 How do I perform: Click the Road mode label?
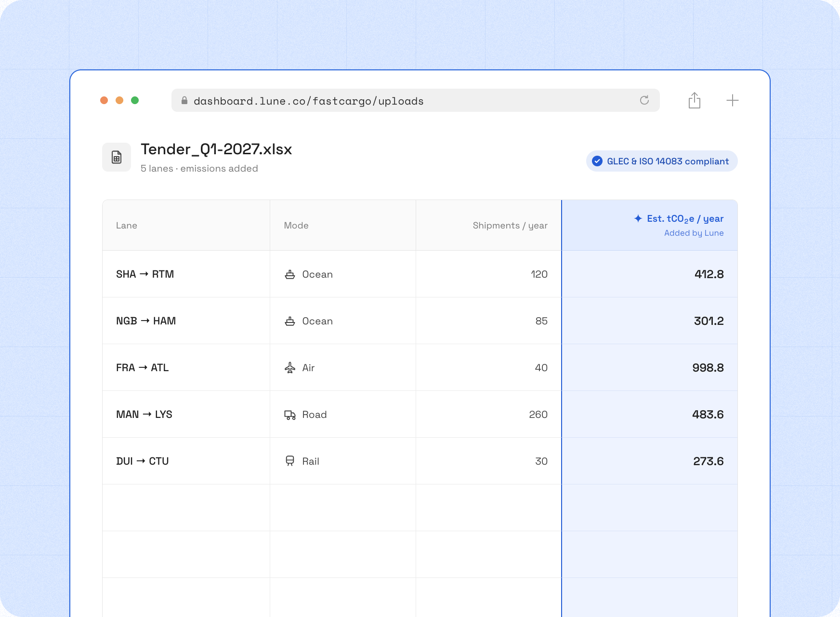315,415
